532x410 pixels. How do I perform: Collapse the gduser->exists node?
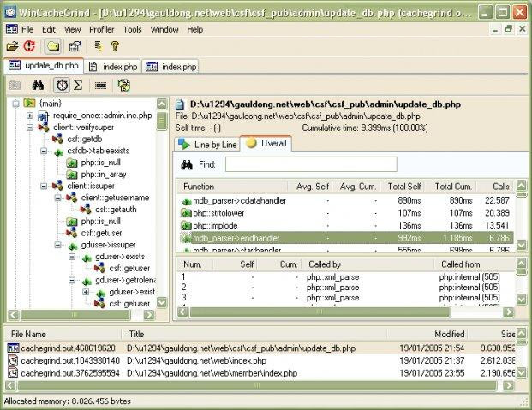[x=72, y=257]
